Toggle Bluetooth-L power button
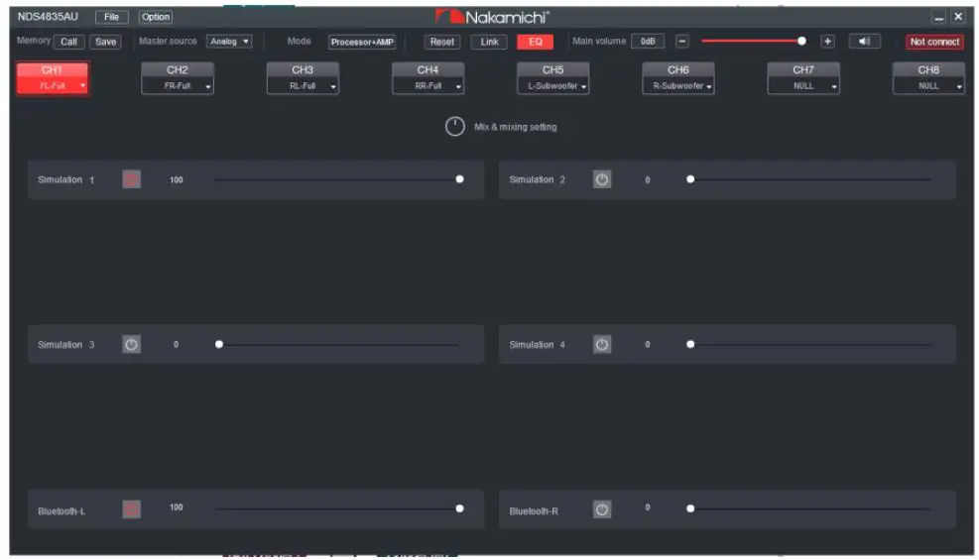Image resolution: width=979 pixels, height=560 pixels. click(131, 508)
